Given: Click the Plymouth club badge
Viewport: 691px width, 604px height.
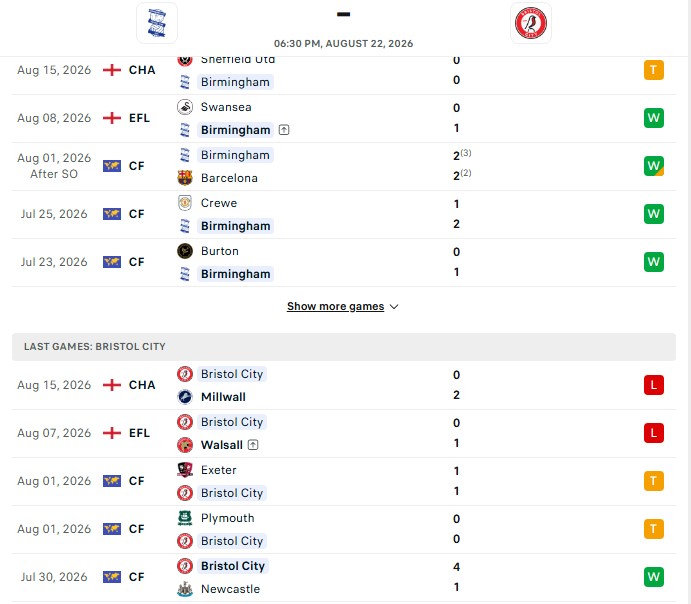Looking at the screenshot, I should click(x=185, y=518).
